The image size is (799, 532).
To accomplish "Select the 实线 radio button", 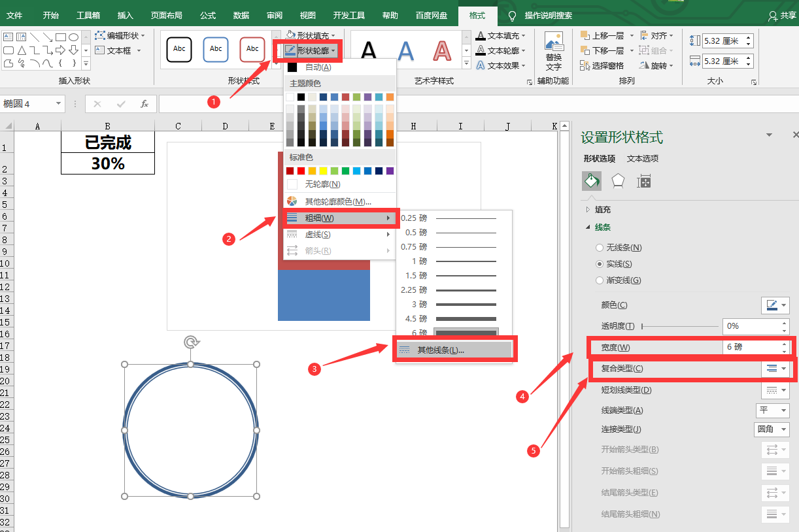I will pos(600,264).
